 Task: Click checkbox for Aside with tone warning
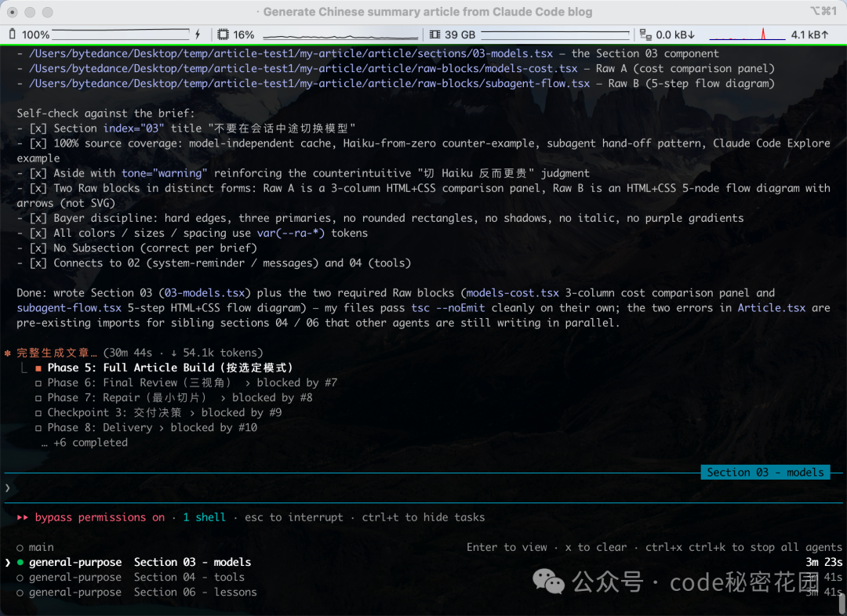coord(38,173)
